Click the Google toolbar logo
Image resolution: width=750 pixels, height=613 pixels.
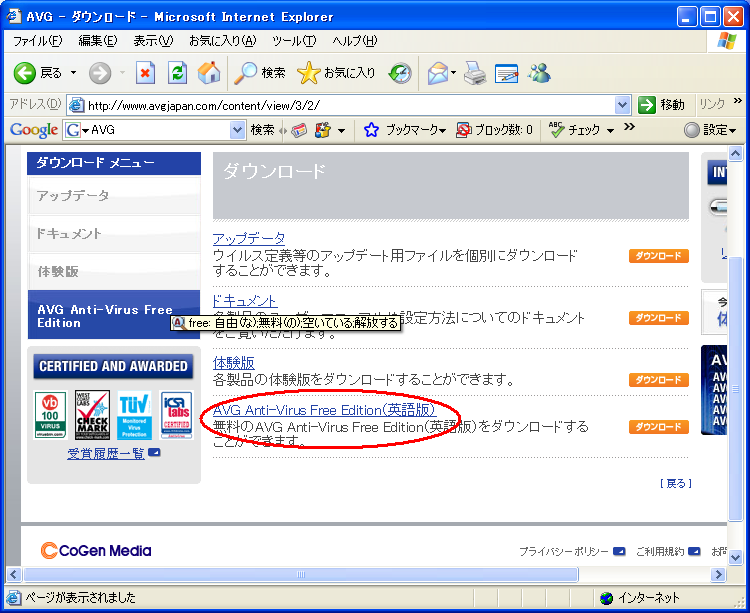click(34, 130)
